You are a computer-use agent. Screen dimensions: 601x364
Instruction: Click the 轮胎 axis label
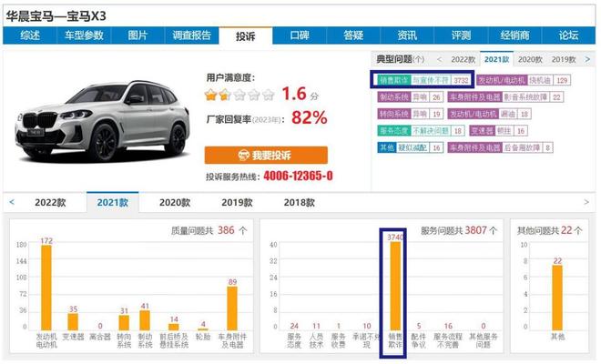pos(203,337)
